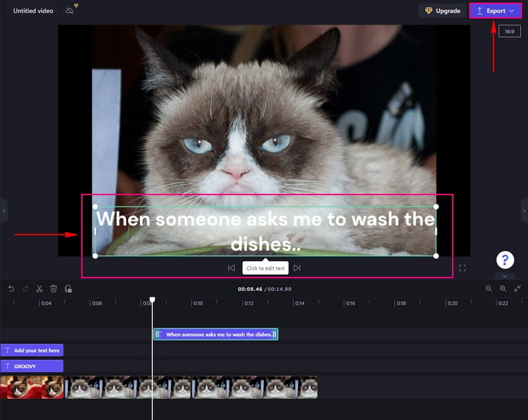The width and height of the screenshot is (528, 420).
Task: Expand the left sidebar panel
Action: pyautogui.click(x=3, y=211)
